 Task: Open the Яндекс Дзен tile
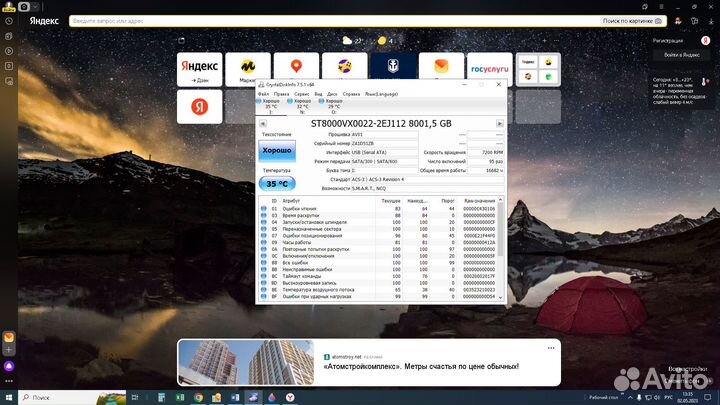[x=199, y=69]
